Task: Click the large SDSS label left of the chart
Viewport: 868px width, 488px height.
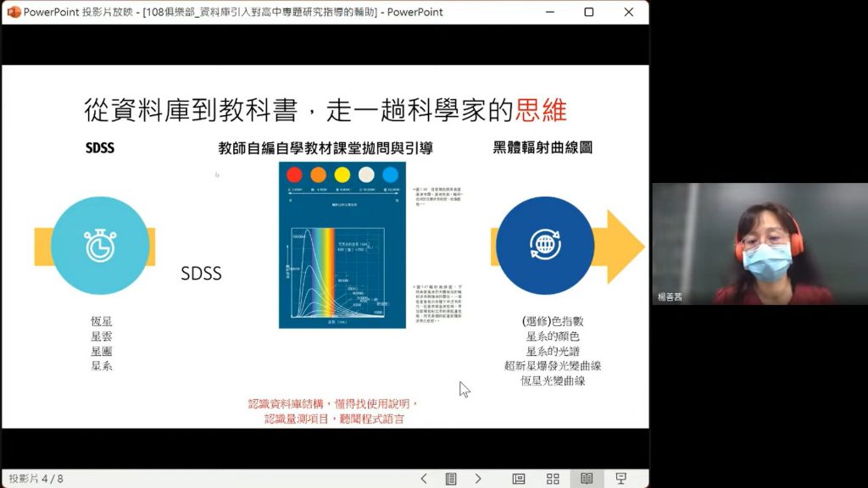Action: (x=201, y=274)
